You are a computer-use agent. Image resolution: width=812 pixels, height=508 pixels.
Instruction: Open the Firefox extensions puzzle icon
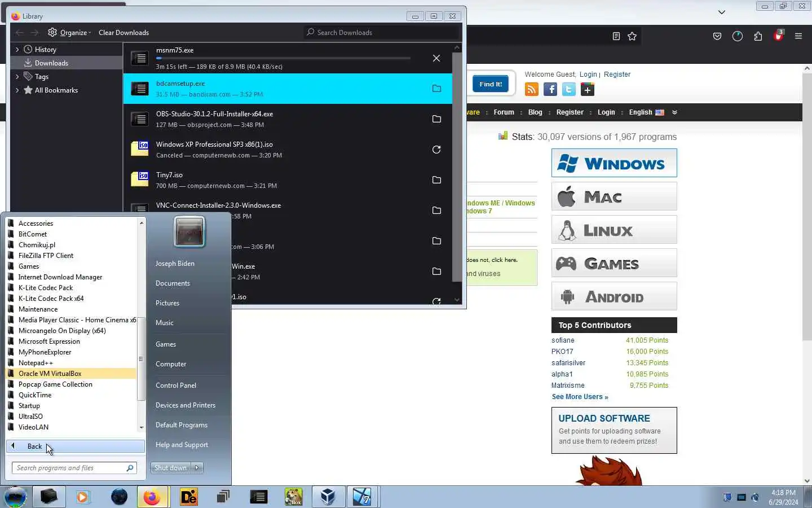[x=758, y=36]
